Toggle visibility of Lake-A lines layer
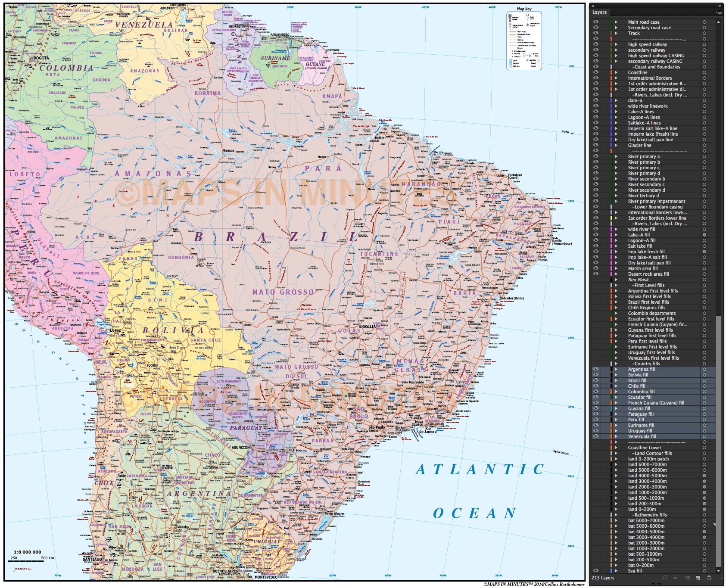The height and width of the screenshot is (588, 726). tap(596, 112)
